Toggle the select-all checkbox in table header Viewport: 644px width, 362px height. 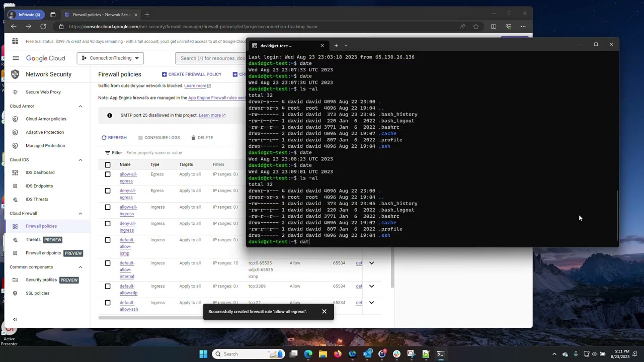[108, 165]
